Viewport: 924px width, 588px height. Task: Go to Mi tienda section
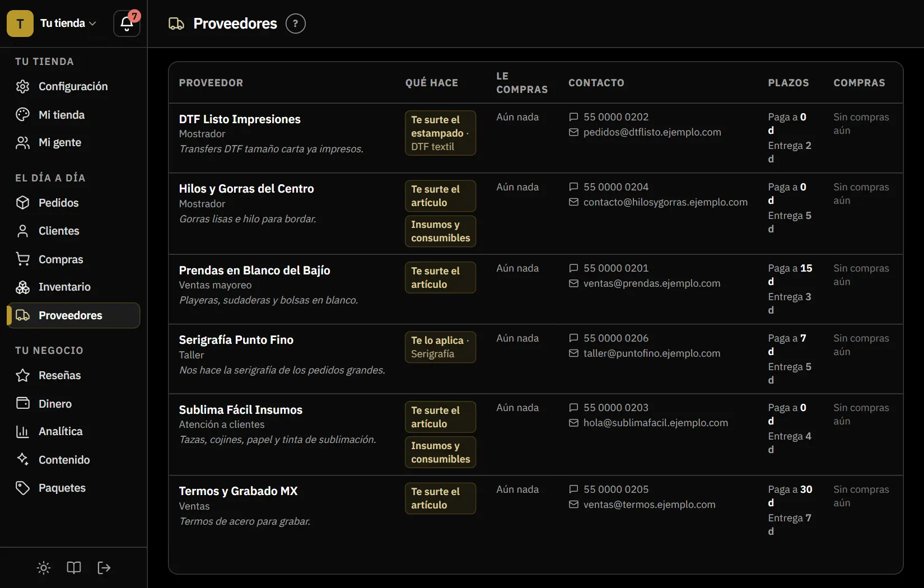tap(73, 115)
